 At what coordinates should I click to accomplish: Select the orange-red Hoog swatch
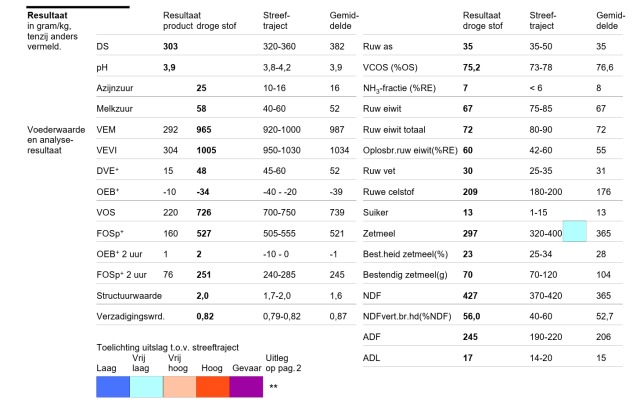click(x=213, y=386)
